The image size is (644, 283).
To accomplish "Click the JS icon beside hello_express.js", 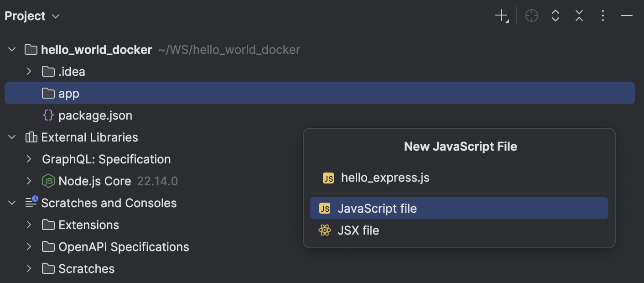I will [328, 178].
